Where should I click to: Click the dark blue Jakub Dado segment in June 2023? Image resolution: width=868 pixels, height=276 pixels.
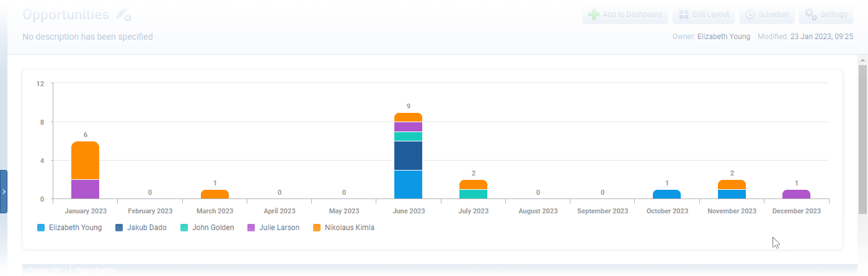[408, 155]
